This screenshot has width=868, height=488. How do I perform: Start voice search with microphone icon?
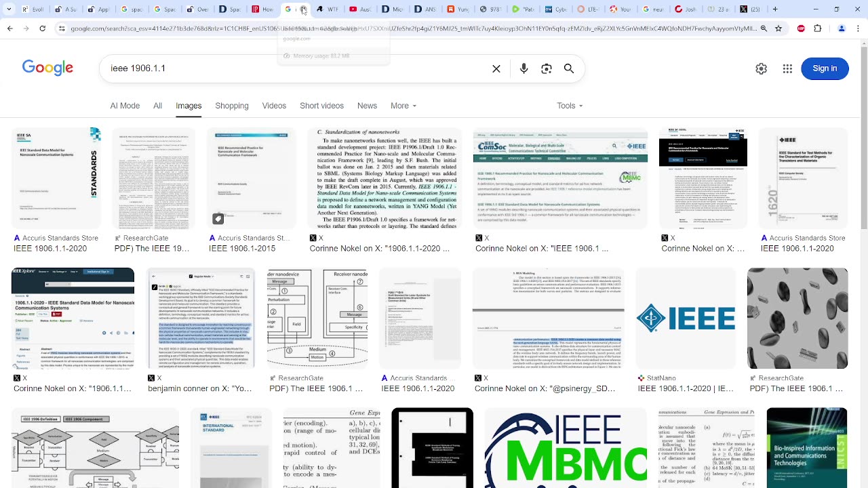tap(524, 68)
